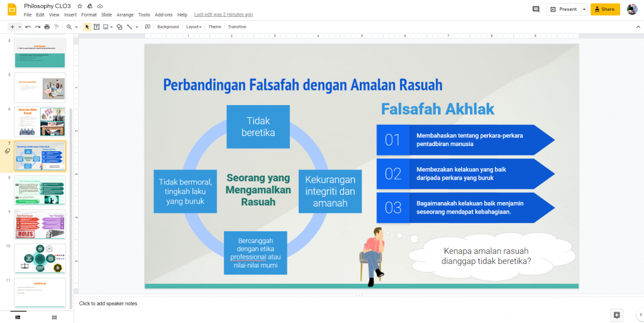
Task: Open comment history icon near Present
Action: 536,9
